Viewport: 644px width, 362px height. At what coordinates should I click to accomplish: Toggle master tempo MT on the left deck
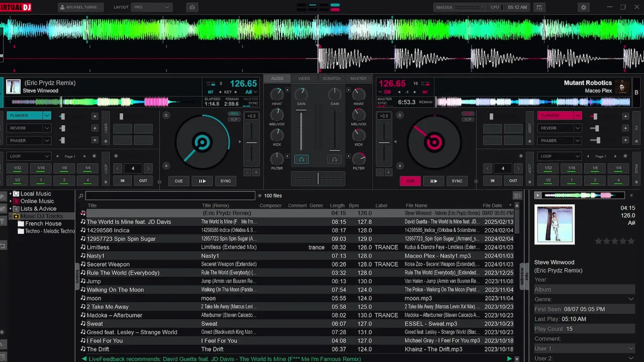pyautogui.click(x=210, y=93)
